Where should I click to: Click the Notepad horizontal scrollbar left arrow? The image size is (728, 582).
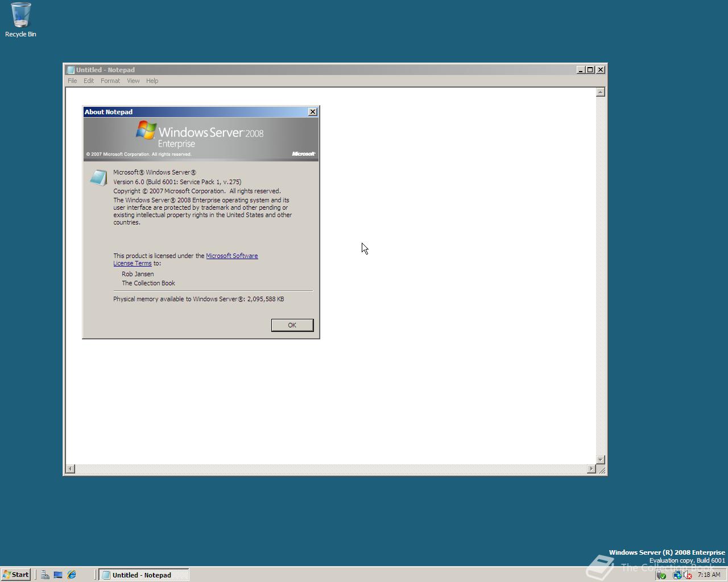pyautogui.click(x=70, y=469)
